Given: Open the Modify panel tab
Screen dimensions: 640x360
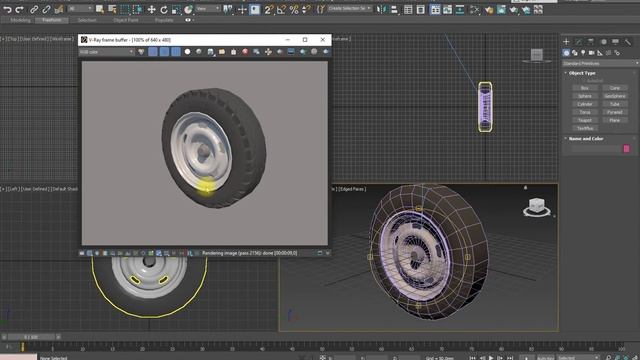Looking at the screenshot, I should coord(579,42).
